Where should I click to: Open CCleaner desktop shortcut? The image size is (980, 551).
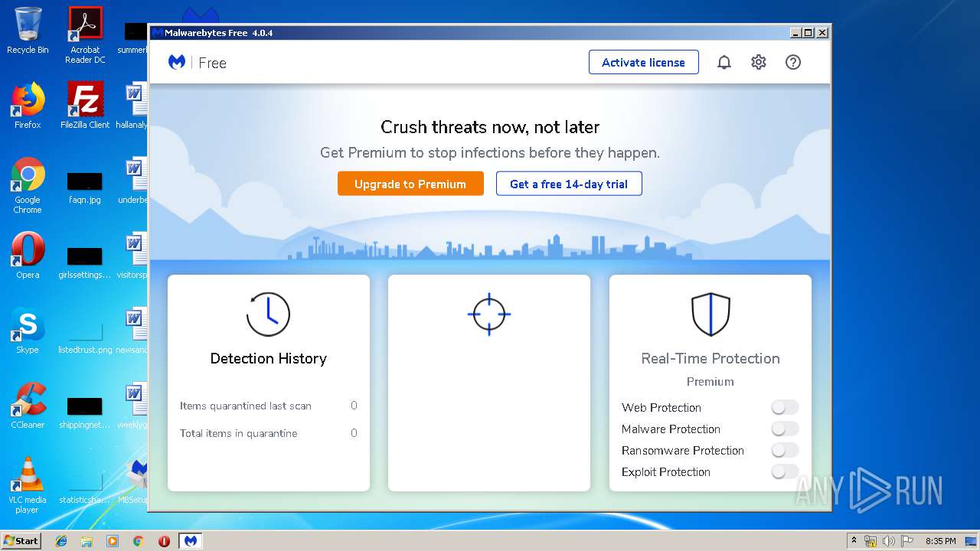click(x=28, y=406)
